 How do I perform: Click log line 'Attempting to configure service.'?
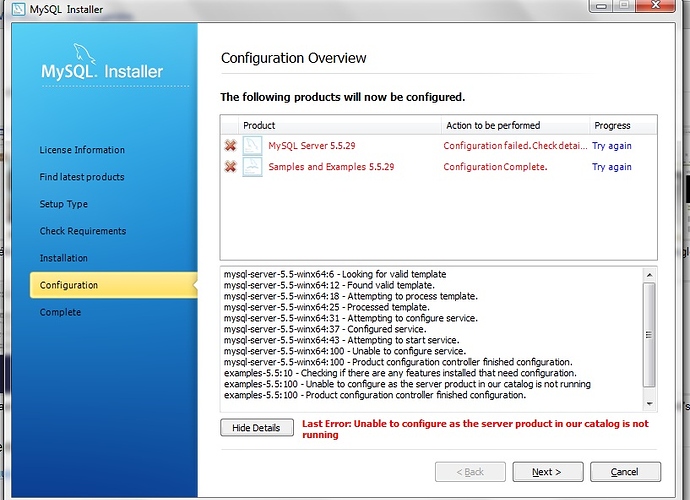coord(351,318)
